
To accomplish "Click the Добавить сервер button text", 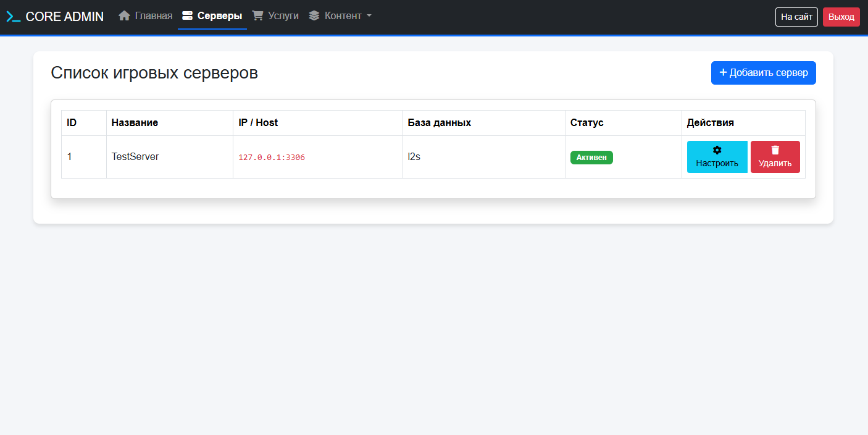I will click(x=769, y=73).
